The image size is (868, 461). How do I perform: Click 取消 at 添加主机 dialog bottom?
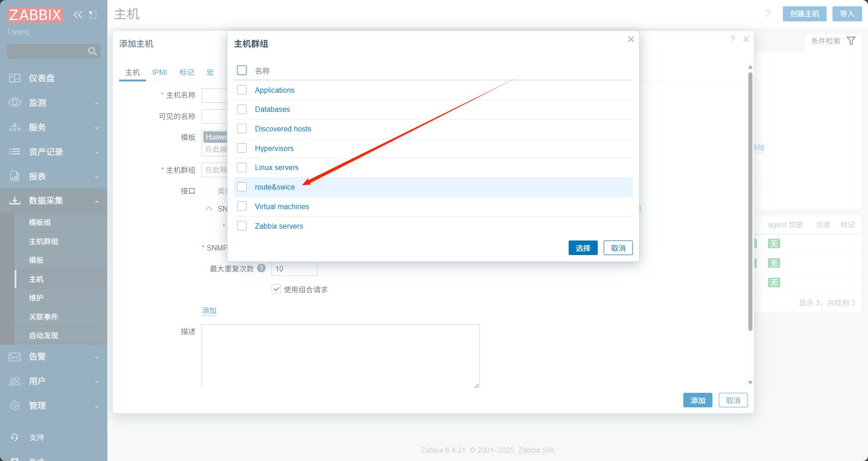(x=733, y=400)
